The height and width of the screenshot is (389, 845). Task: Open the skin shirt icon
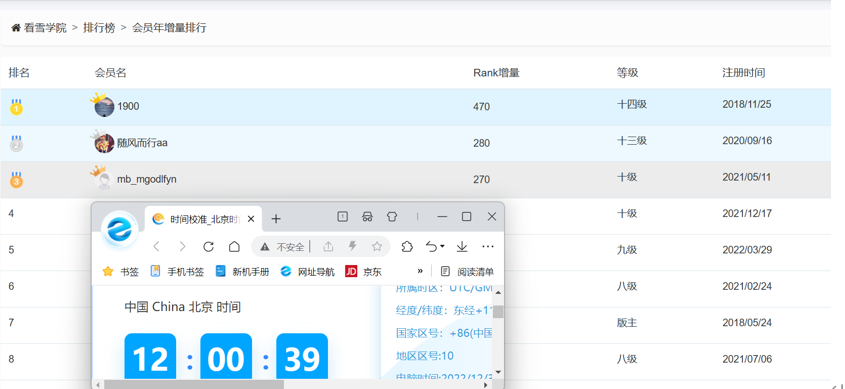392,217
